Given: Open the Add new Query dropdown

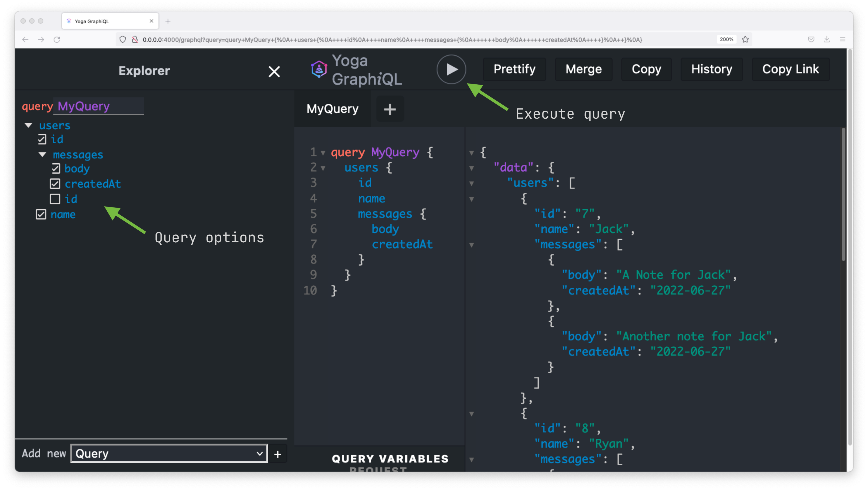Looking at the screenshot, I should (169, 453).
